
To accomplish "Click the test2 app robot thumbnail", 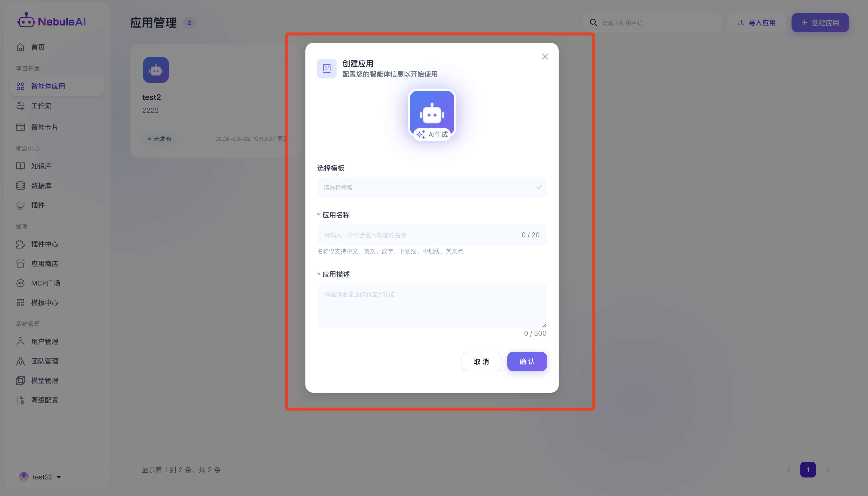I will click(x=156, y=70).
